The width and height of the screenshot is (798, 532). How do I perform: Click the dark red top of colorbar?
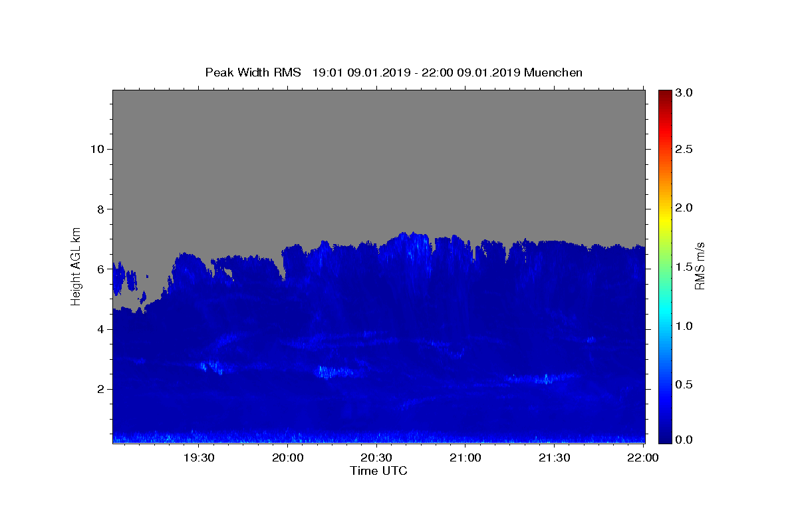pyautogui.click(x=665, y=94)
